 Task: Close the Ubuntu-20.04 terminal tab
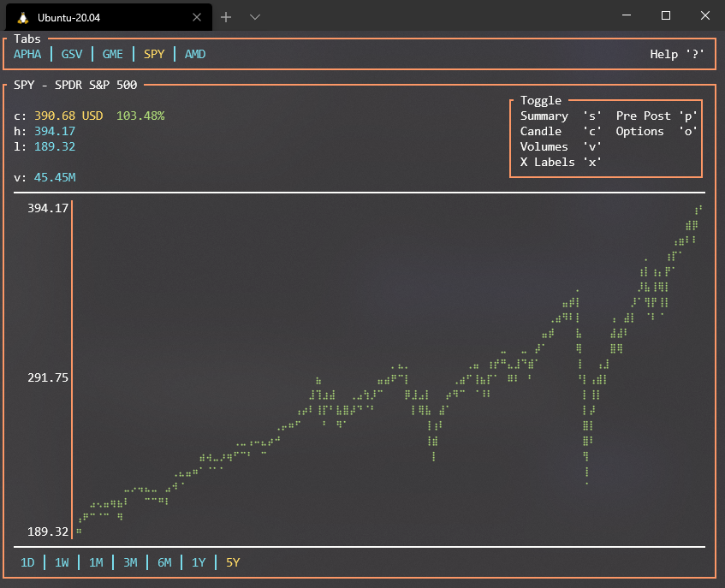pyautogui.click(x=197, y=17)
